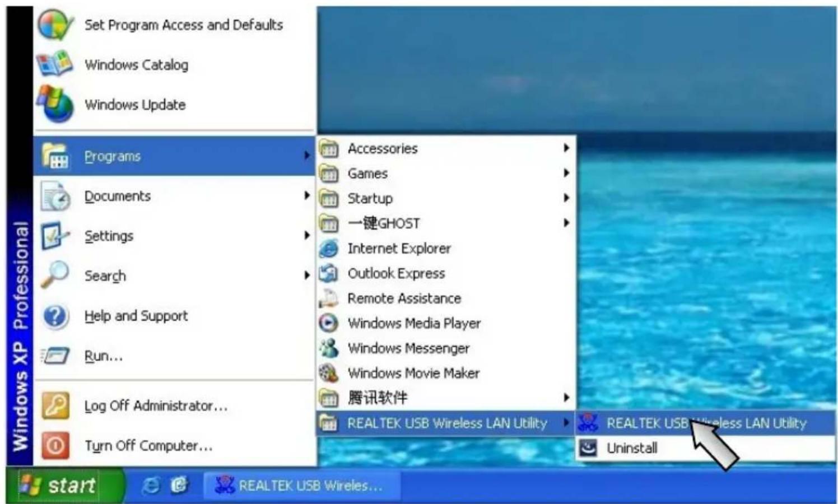Image resolution: width=838 pixels, height=504 pixels.
Task: Open Windows Update menu entry
Action: pyautogui.click(x=174, y=105)
